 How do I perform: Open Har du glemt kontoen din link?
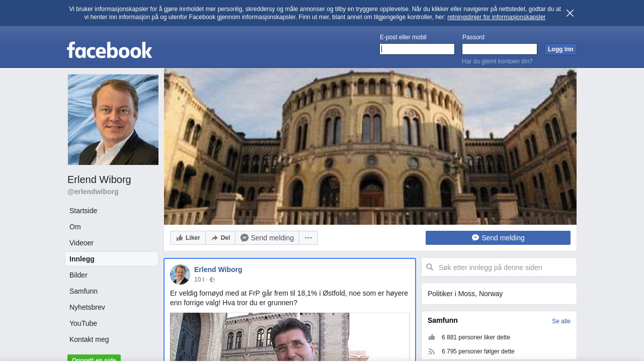click(497, 61)
